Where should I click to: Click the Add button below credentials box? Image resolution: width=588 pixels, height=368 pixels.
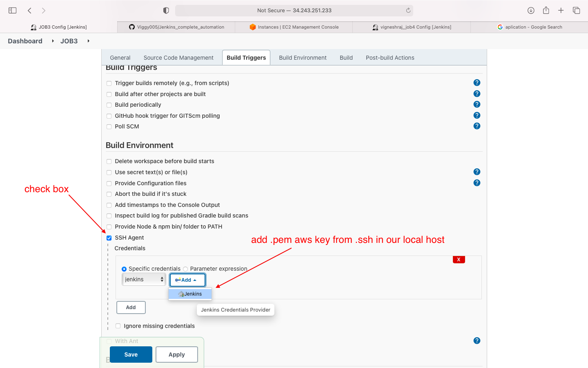pyautogui.click(x=131, y=307)
